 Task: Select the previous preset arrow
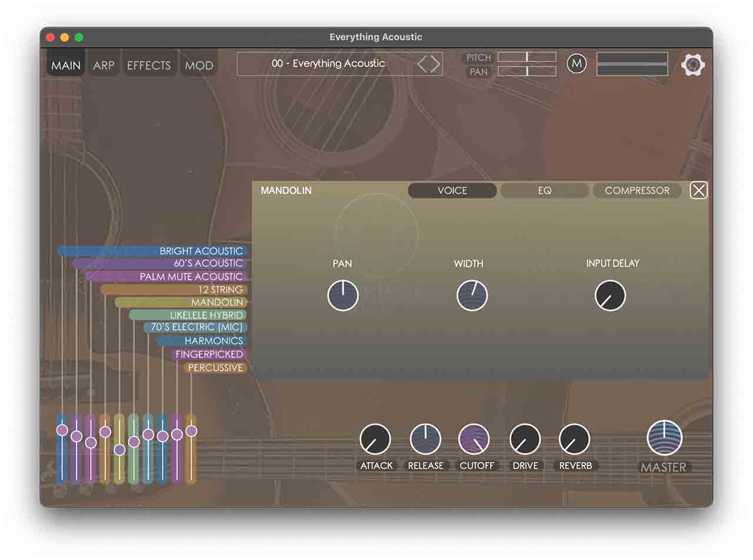(x=422, y=64)
